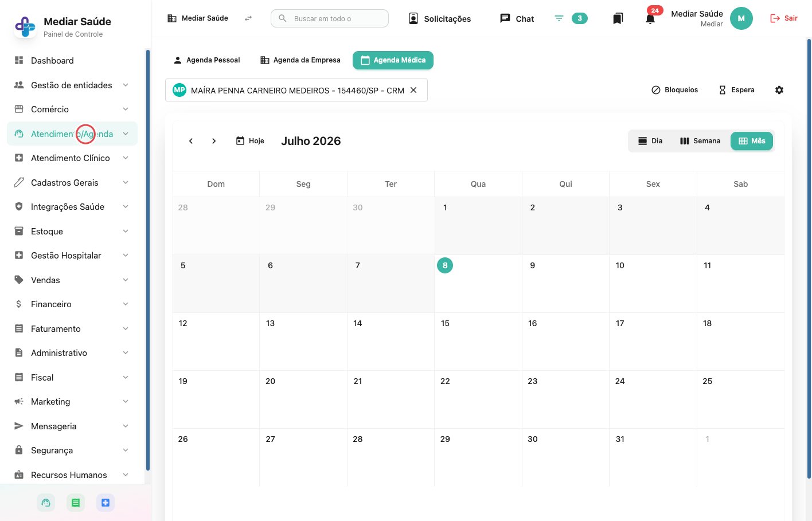Switch calendar to Dia view
Viewport: 812px width, 521px height.
[x=650, y=141]
